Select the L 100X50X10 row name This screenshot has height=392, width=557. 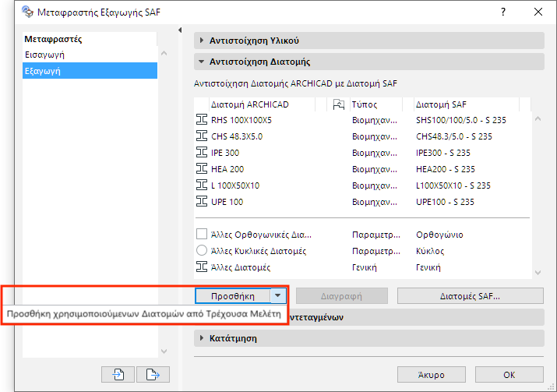235,185
